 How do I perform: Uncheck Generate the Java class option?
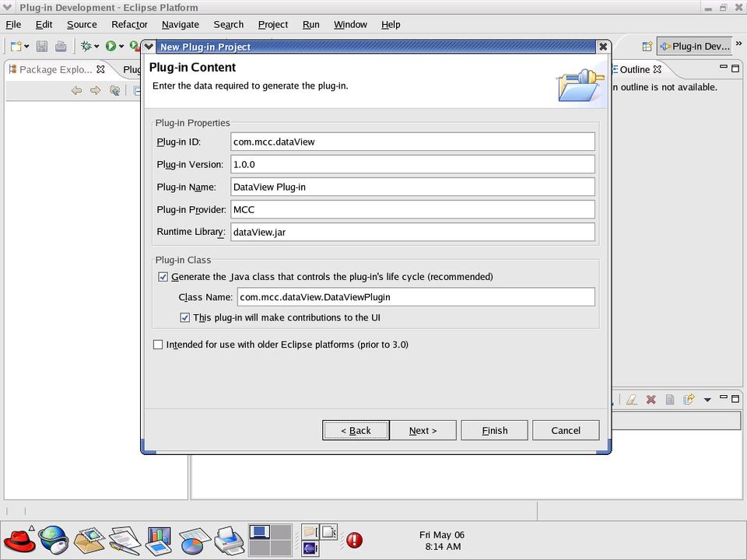[163, 277]
